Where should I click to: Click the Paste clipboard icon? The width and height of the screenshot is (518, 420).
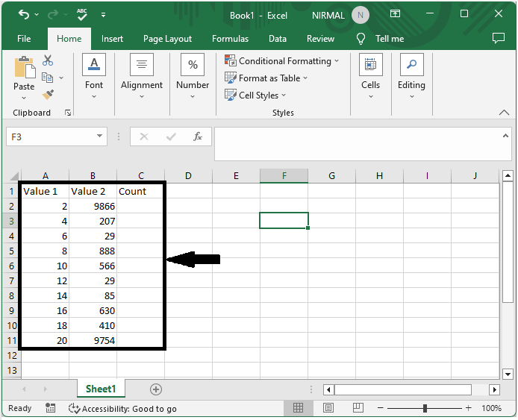[25, 69]
